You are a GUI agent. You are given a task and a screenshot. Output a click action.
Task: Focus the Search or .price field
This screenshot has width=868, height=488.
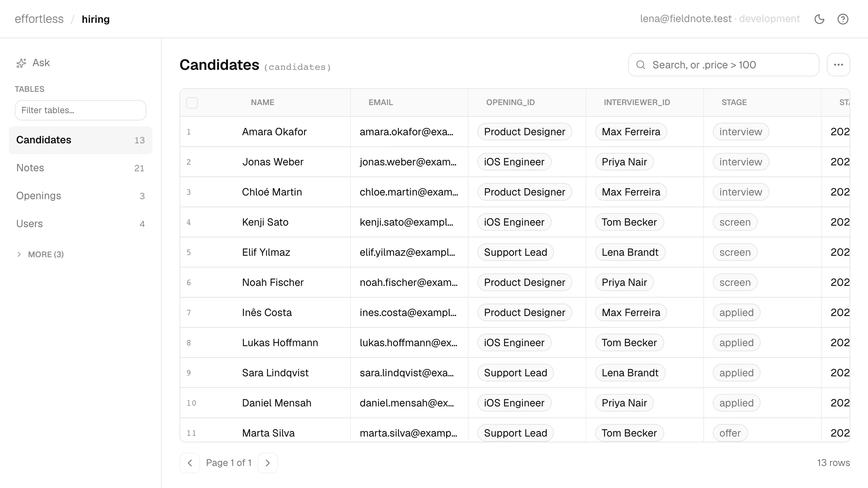click(724, 65)
